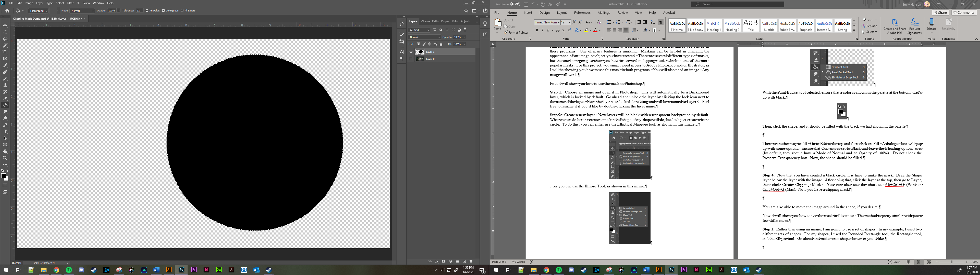Uncheck the Anti-alias checkbox
This screenshot has height=275, width=980.
point(147,11)
